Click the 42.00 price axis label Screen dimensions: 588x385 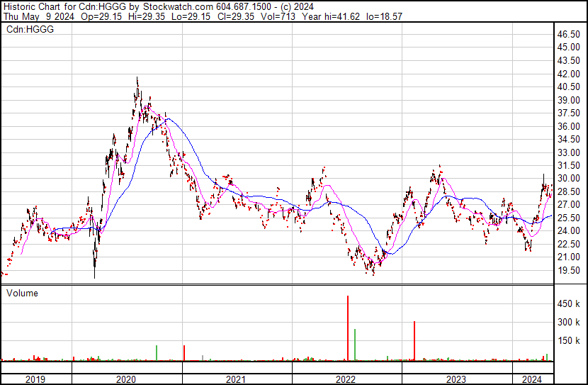pos(568,74)
